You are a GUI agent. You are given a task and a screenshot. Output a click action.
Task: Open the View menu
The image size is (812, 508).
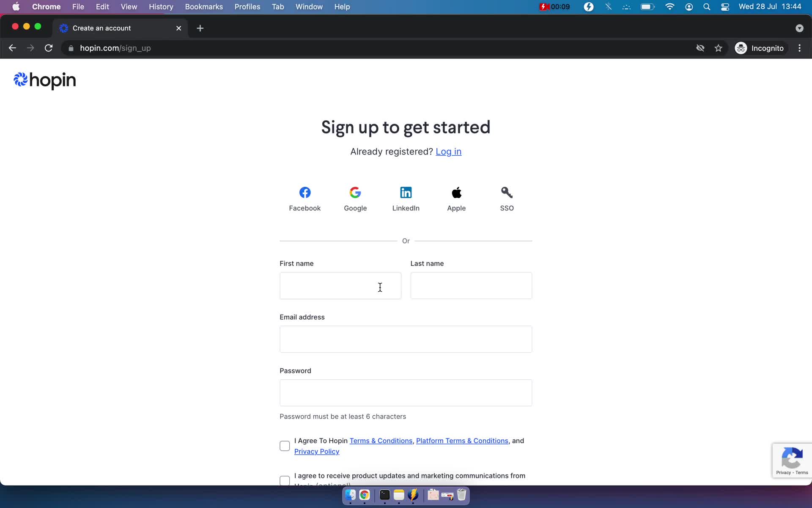pos(129,7)
